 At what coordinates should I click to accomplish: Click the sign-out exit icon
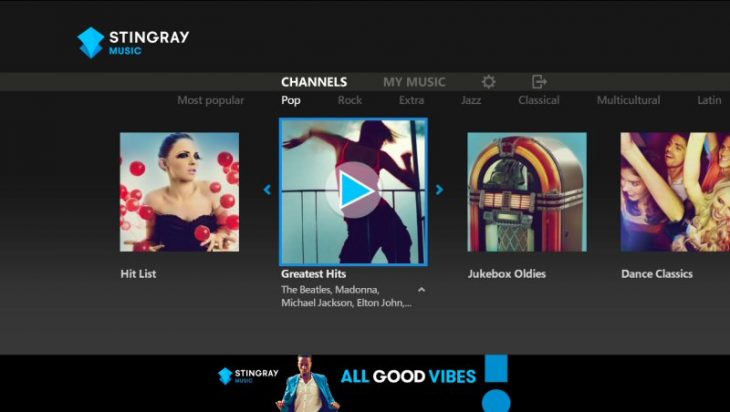[539, 82]
